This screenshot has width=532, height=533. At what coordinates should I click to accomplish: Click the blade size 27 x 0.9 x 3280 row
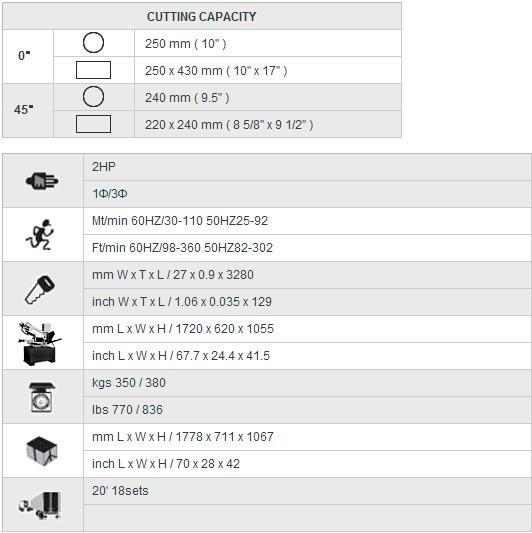click(307, 275)
